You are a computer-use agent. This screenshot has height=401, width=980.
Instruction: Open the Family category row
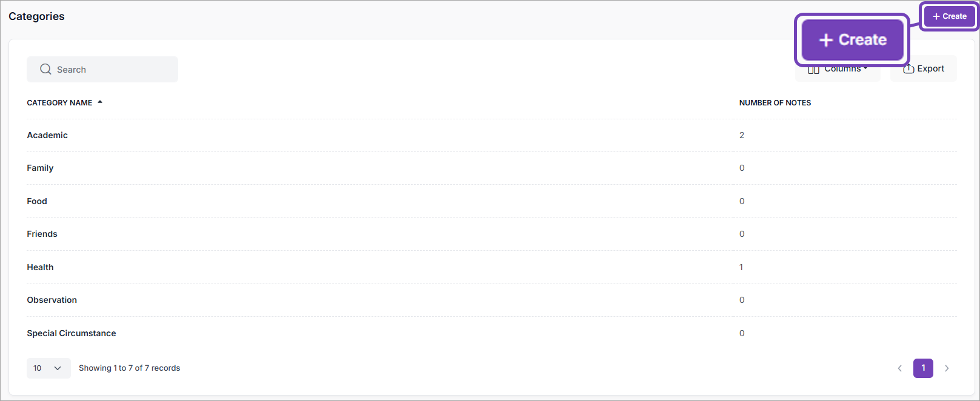tap(40, 168)
